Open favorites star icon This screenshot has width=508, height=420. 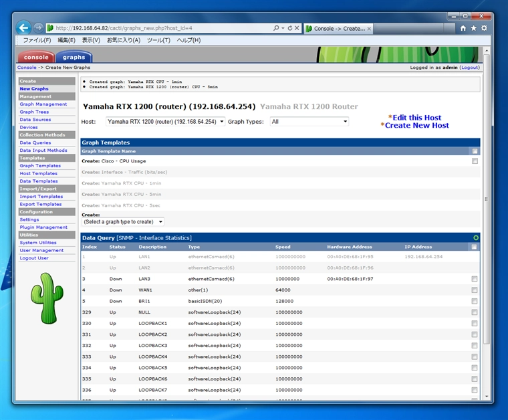point(474,28)
